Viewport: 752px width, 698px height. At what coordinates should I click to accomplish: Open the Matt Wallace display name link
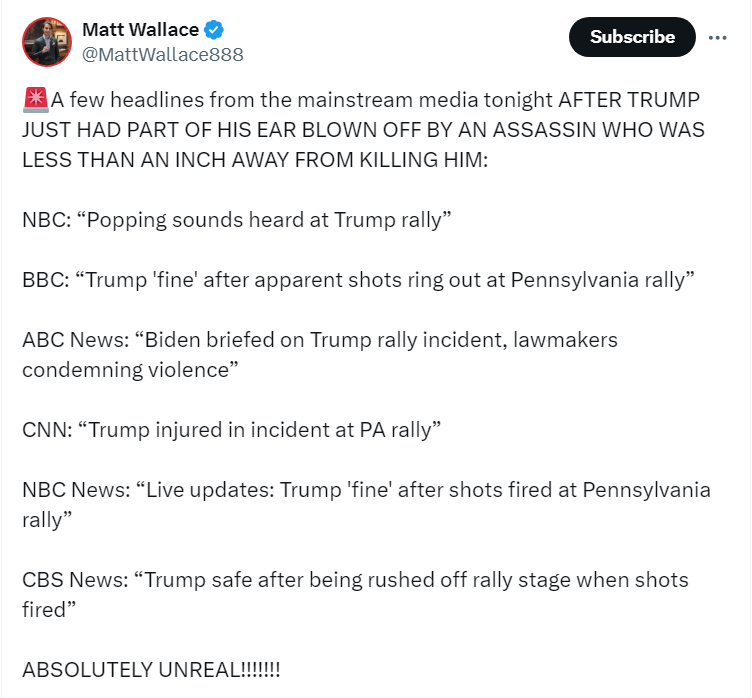(141, 30)
